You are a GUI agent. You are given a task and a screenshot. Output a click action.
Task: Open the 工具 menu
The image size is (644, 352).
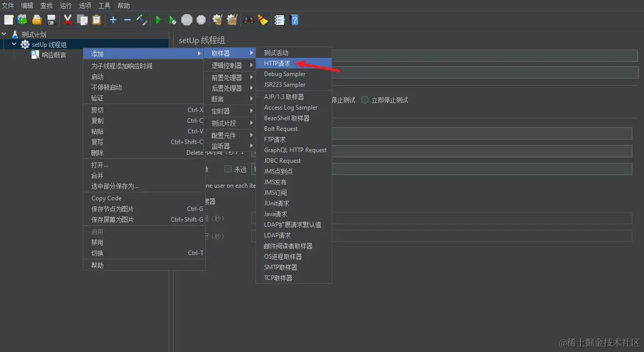coord(104,6)
